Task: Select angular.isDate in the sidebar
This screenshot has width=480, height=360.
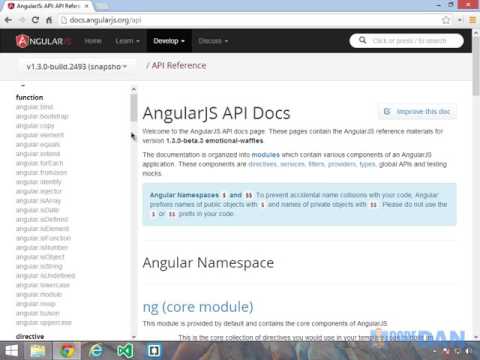Action: point(37,210)
